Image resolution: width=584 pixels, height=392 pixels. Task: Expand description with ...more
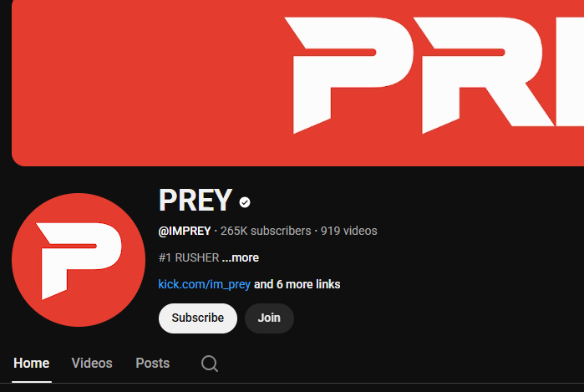[241, 258]
